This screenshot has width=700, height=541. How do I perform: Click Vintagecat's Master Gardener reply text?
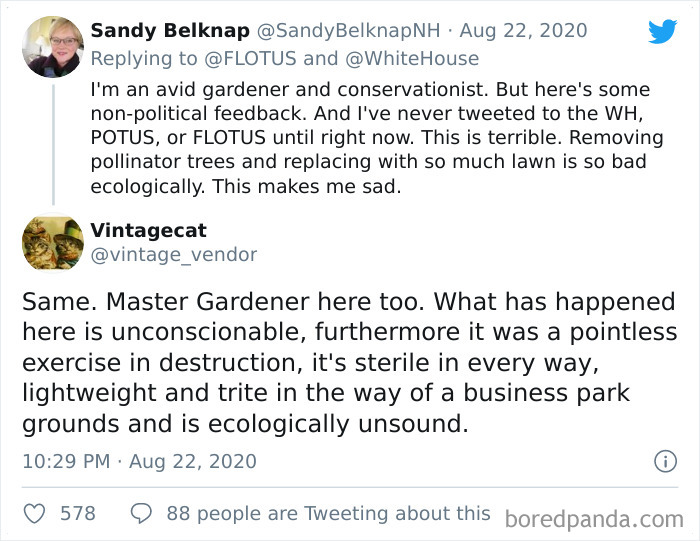pyautogui.click(x=348, y=363)
